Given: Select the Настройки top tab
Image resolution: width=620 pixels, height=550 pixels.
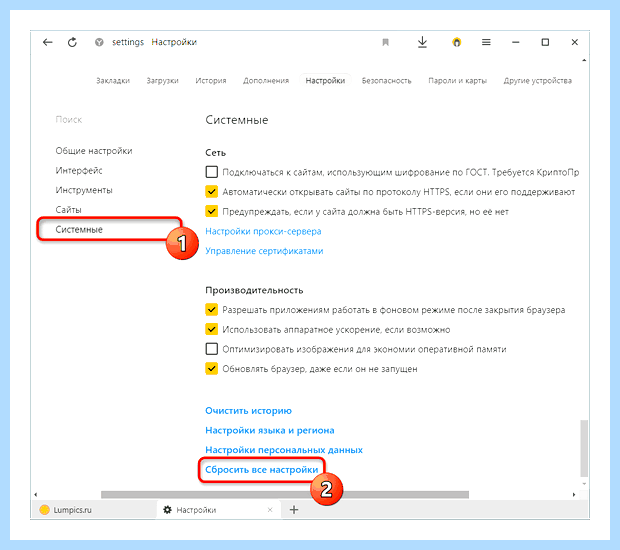Looking at the screenshot, I should (325, 81).
